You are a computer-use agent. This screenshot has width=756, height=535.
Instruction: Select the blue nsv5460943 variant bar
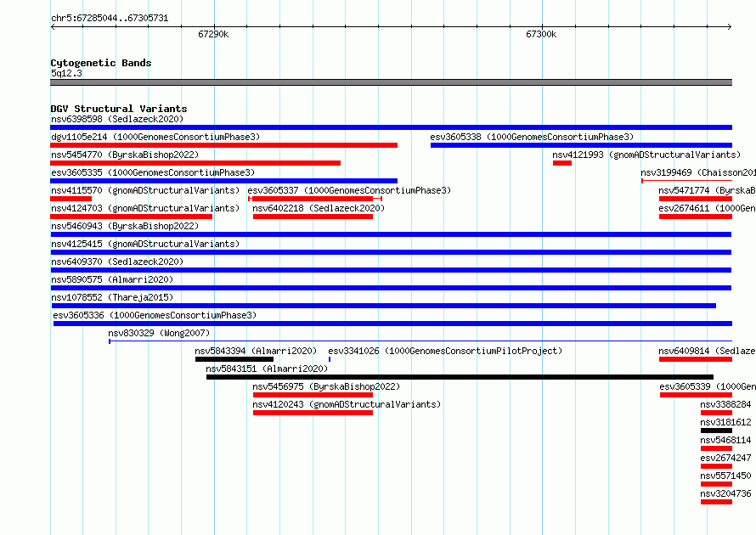click(391, 234)
